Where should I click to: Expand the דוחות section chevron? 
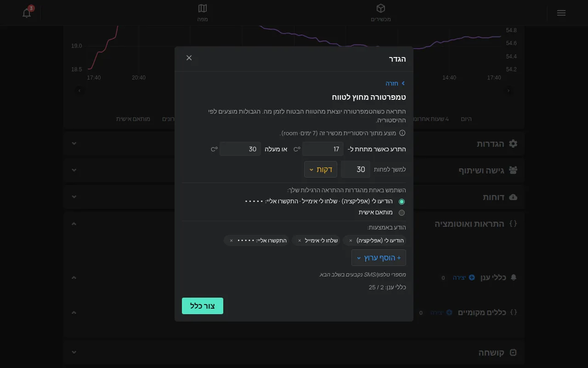pos(74,197)
